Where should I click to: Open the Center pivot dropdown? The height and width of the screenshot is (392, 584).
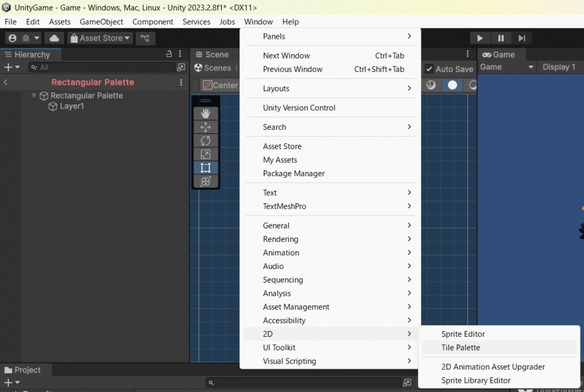click(220, 85)
